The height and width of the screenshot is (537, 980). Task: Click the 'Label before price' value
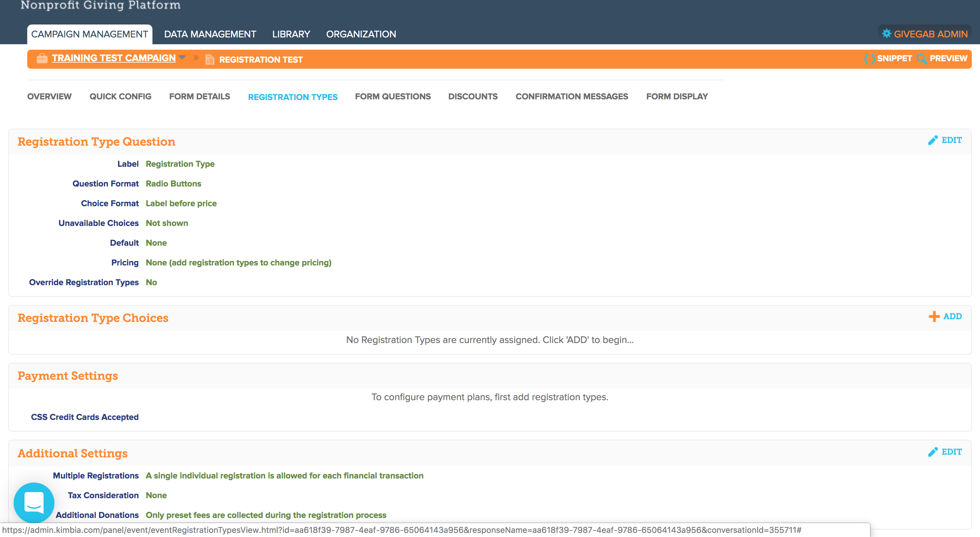point(181,203)
